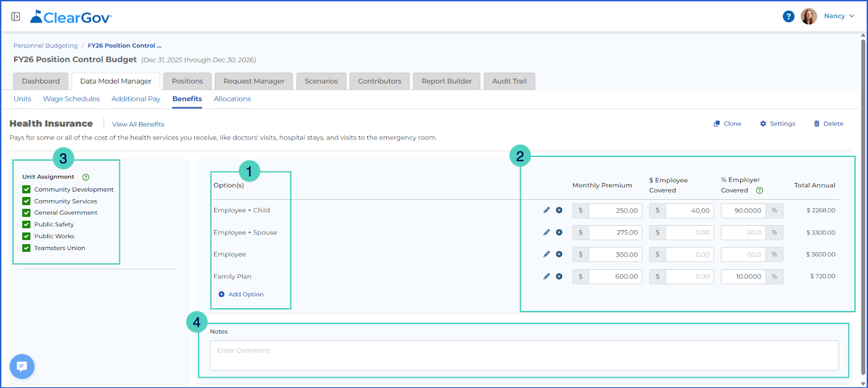Uncheck the Teamsters Union checkbox
This screenshot has width=868, height=388.
pos(26,248)
